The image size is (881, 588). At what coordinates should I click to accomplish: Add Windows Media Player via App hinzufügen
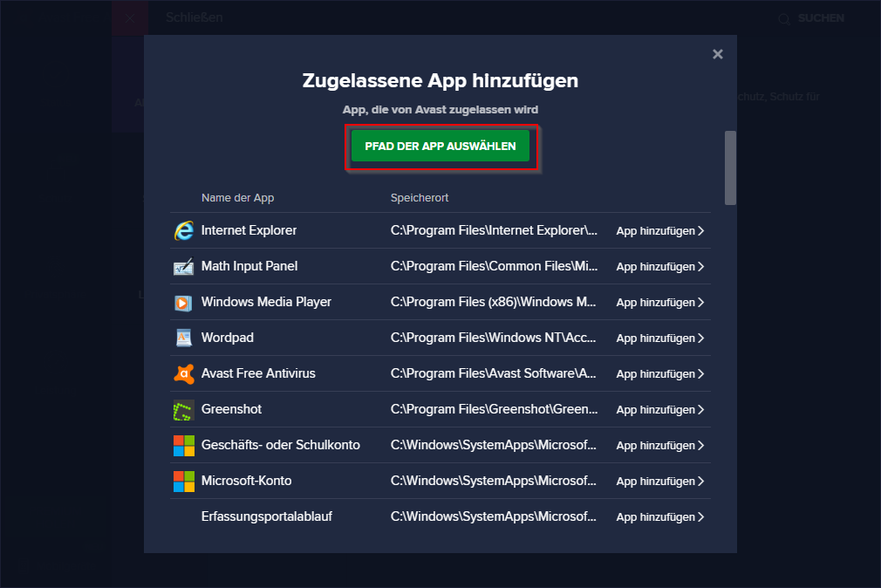(660, 303)
